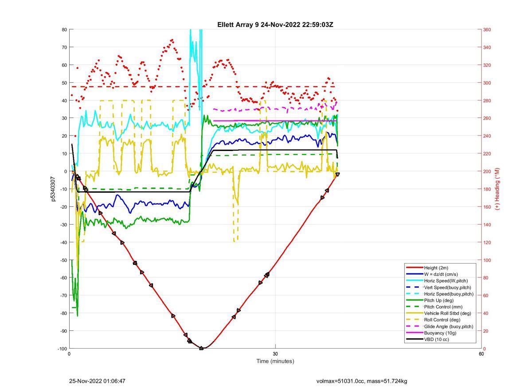Click the dashed yellow sample beside 'Roll Control (deg)'

415,320
